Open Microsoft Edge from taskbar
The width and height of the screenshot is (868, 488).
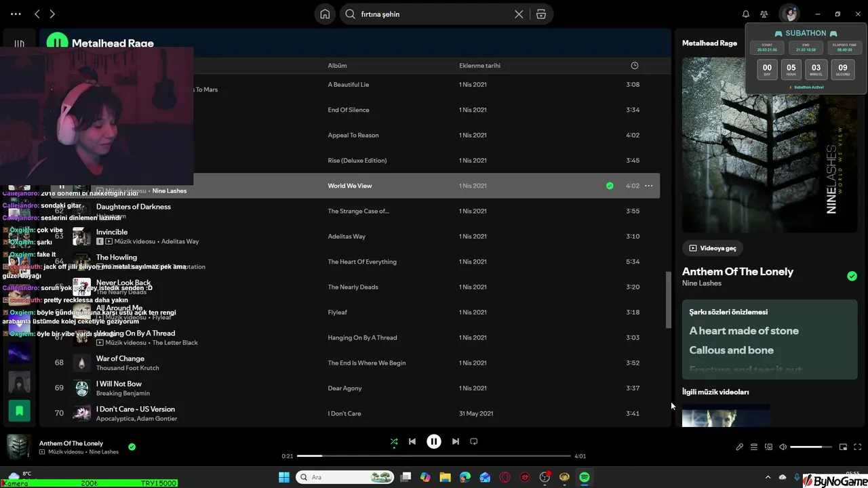[465, 477]
